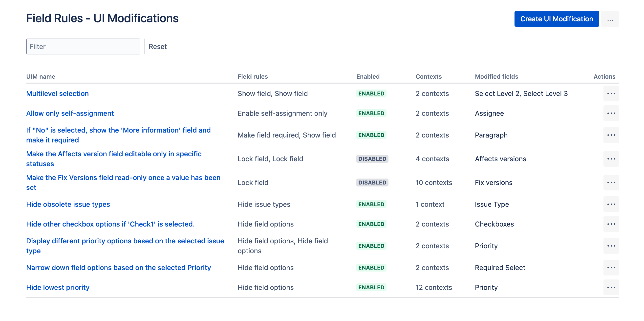
Task: Click the Create UI Modification button
Action: pos(557,19)
